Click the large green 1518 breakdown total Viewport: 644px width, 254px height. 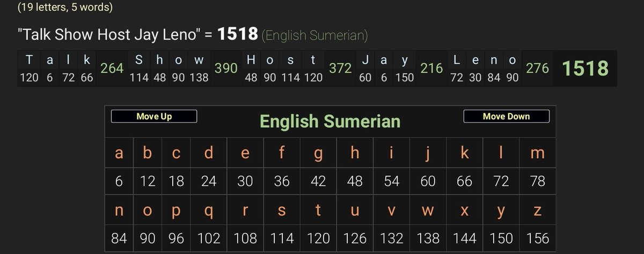[x=585, y=69]
